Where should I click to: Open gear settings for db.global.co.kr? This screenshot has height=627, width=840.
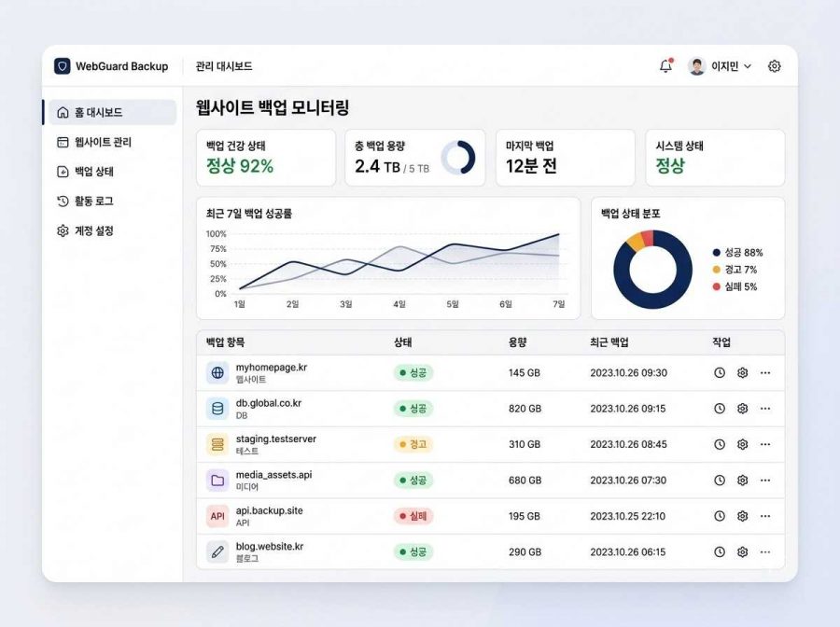click(743, 409)
